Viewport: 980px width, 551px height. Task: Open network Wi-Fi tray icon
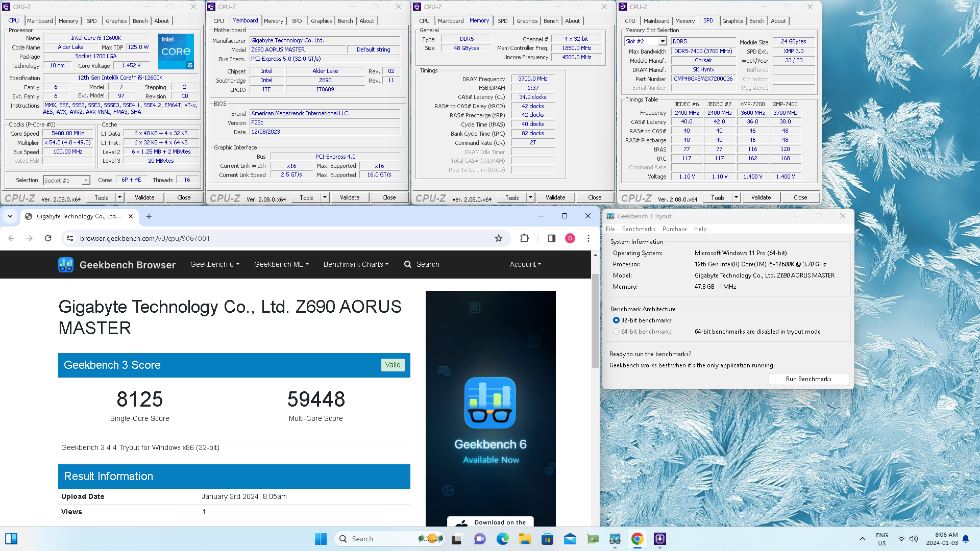click(x=901, y=539)
